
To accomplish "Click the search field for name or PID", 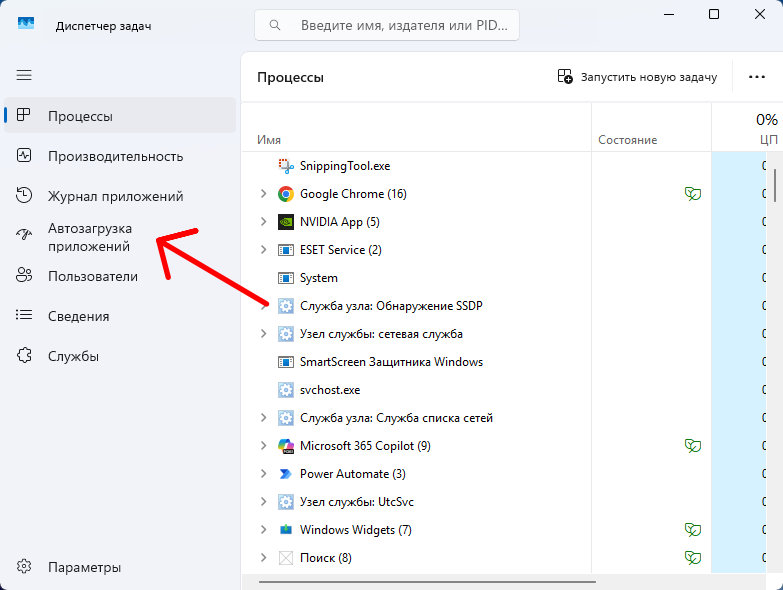I will coord(387,24).
